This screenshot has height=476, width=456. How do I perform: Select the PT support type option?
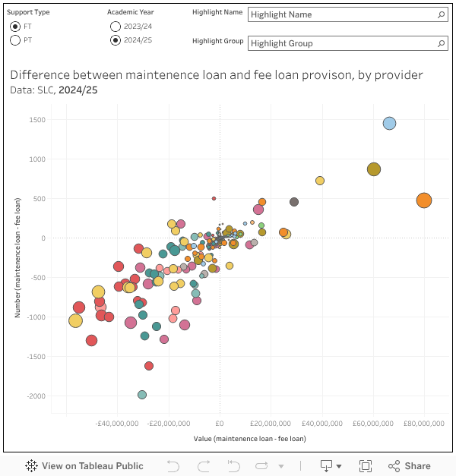(15, 40)
